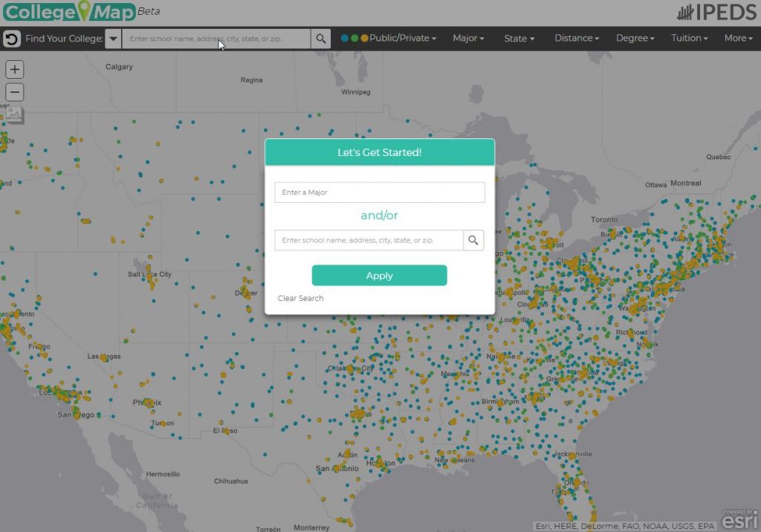Viewport: 761px width, 532px height.
Task: Click the Clear Search link
Action: (300, 298)
